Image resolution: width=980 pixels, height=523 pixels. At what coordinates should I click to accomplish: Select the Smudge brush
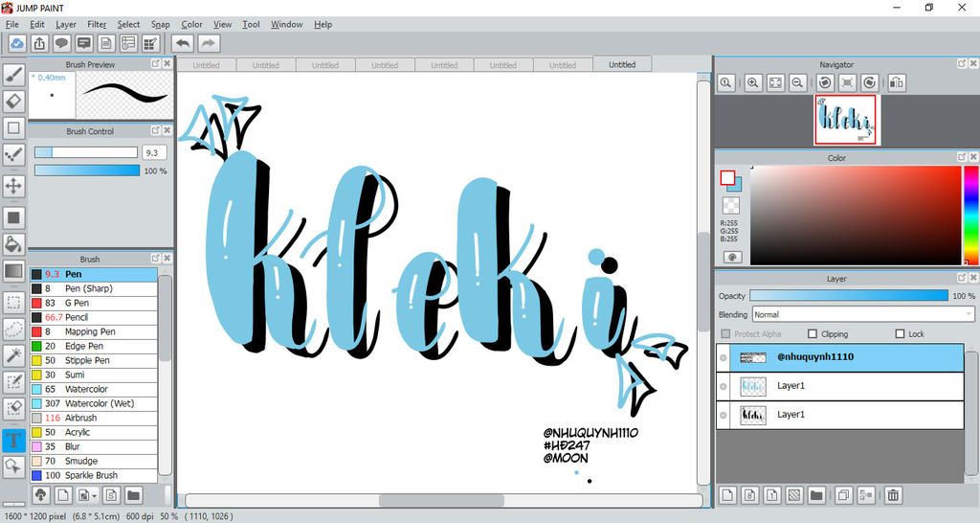94,461
